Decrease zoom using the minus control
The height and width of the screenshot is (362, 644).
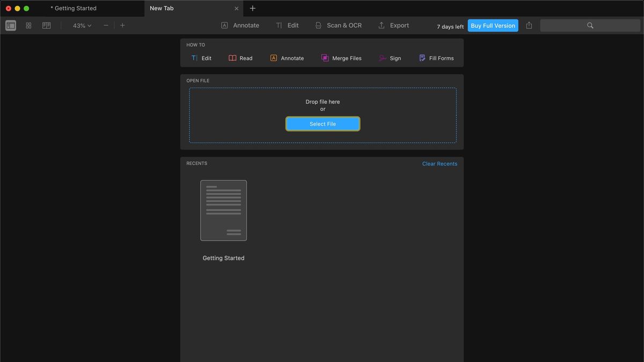(x=105, y=25)
